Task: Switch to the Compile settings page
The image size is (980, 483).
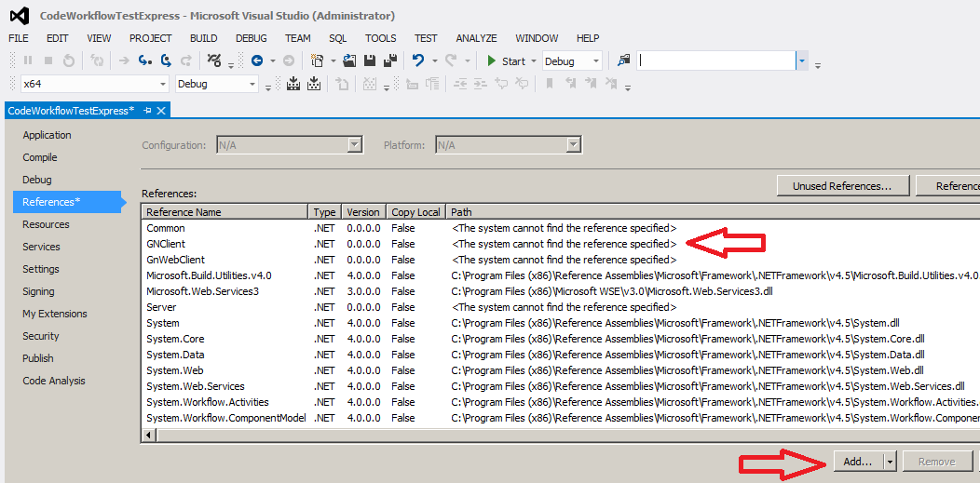Action: (40, 157)
